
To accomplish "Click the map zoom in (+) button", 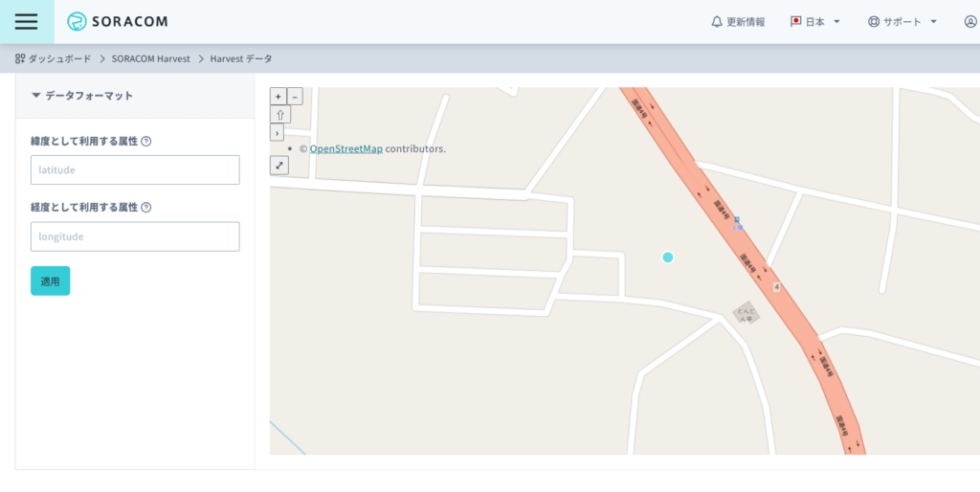I will pos(278,96).
